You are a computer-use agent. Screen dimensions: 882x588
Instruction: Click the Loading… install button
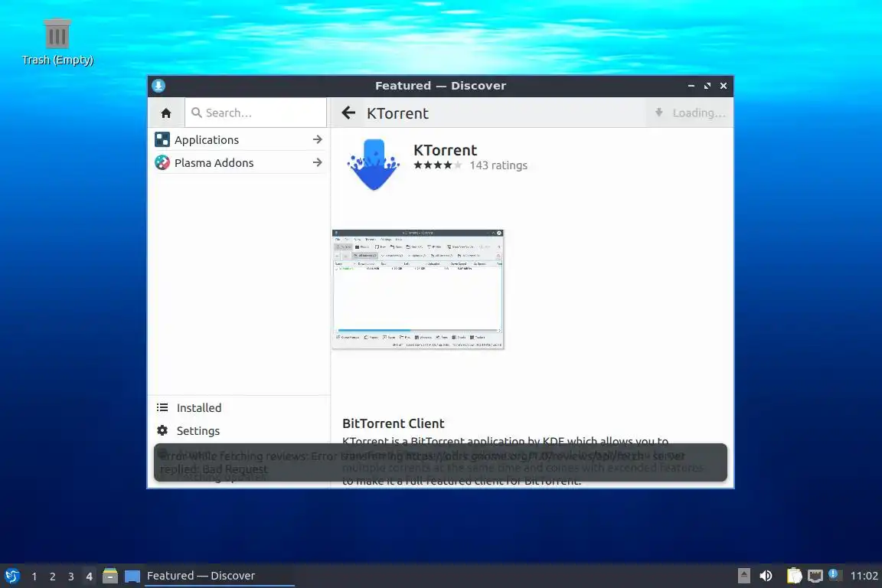coord(689,113)
